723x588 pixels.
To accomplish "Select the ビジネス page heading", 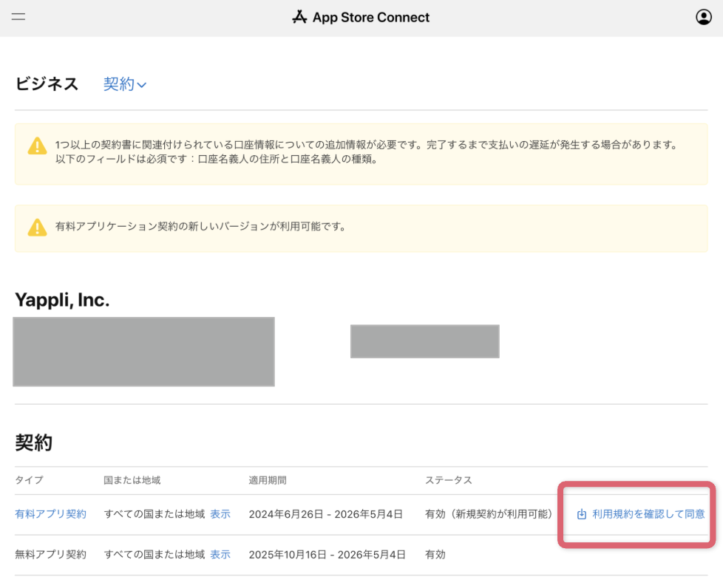I will point(47,84).
